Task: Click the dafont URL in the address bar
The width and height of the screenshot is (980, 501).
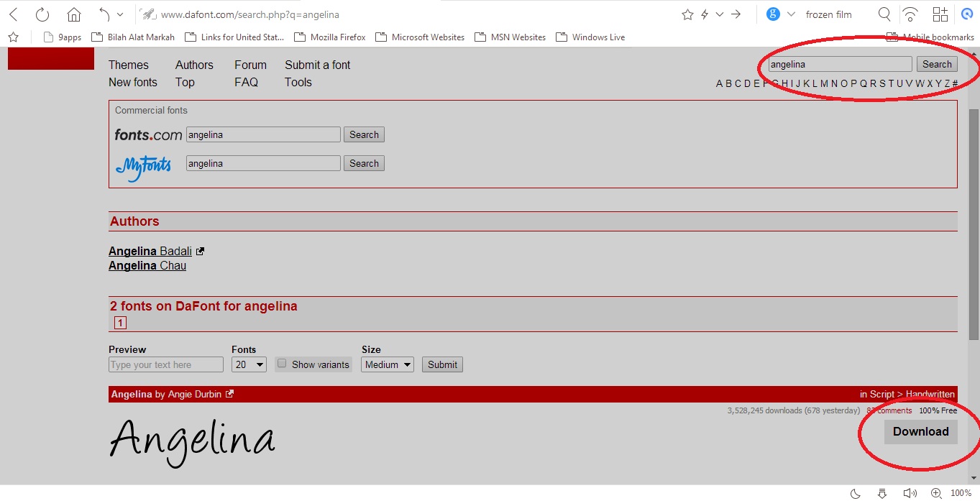Action: click(x=249, y=14)
